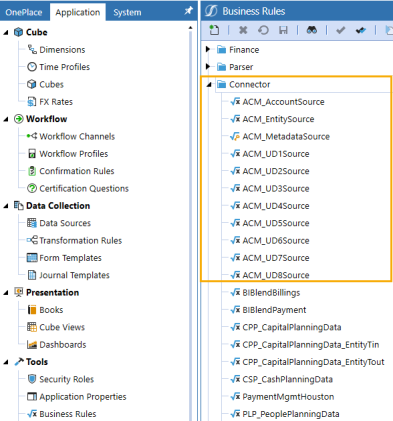Image resolution: width=393 pixels, height=421 pixels.
Task: Open the ACM_UD3Source rule
Action: click(276, 188)
